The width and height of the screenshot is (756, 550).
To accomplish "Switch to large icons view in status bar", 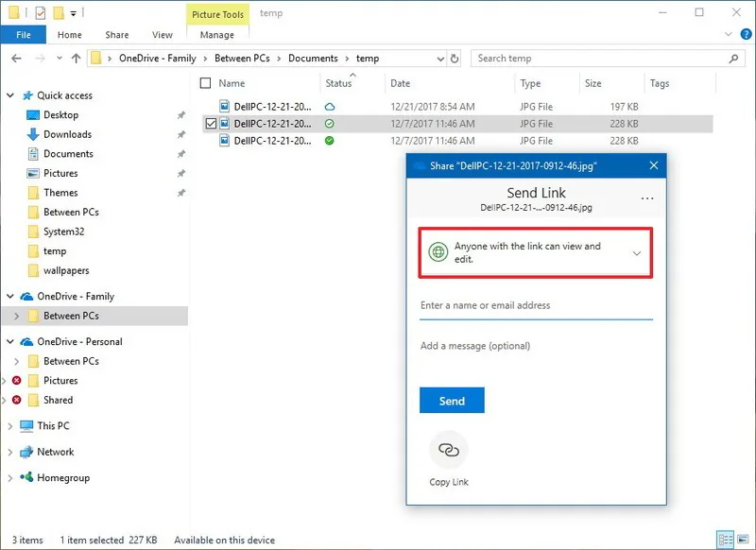I will click(743, 540).
